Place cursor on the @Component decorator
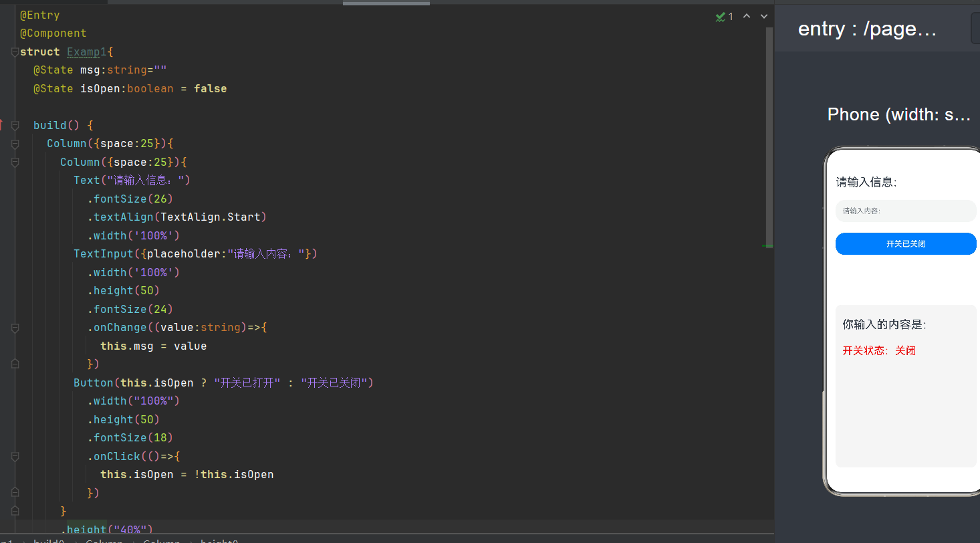This screenshot has height=543, width=980. pyautogui.click(x=53, y=33)
